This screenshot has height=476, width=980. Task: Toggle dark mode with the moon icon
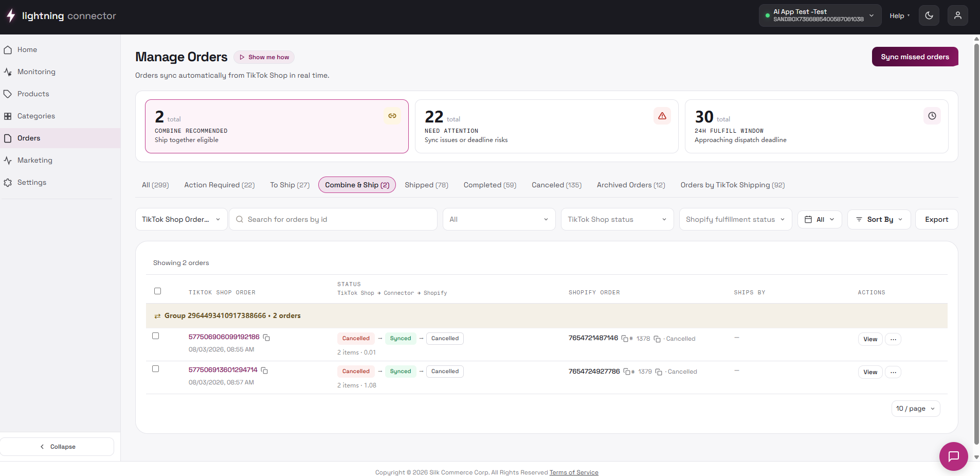tap(929, 15)
